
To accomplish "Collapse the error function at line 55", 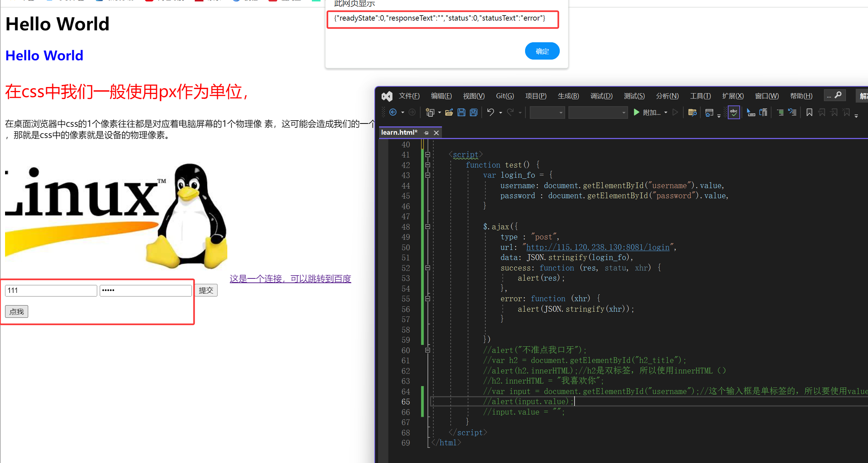I will (427, 299).
